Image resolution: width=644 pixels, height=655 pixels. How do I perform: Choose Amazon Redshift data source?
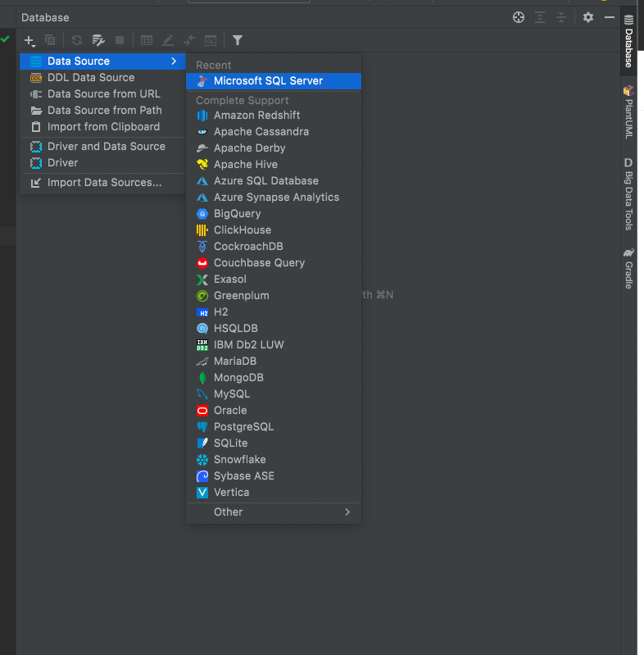(x=274, y=116)
